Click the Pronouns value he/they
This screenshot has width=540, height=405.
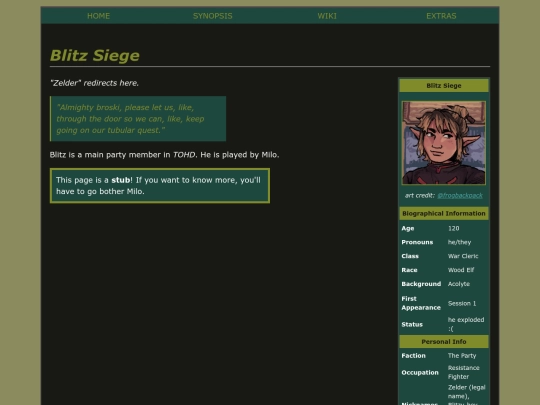tap(459, 242)
